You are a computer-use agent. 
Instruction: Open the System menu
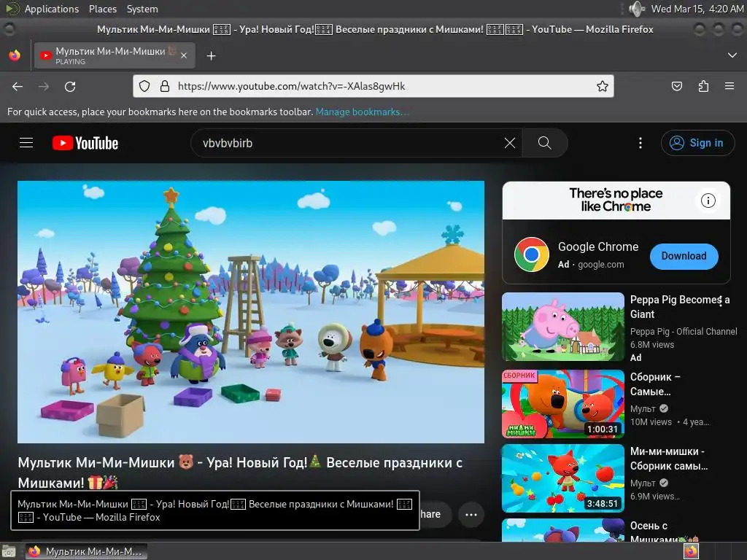point(142,9)
